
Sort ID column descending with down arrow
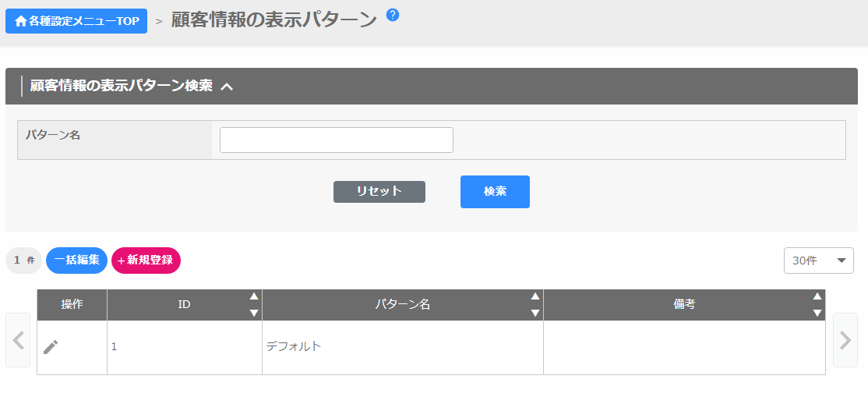253,313
